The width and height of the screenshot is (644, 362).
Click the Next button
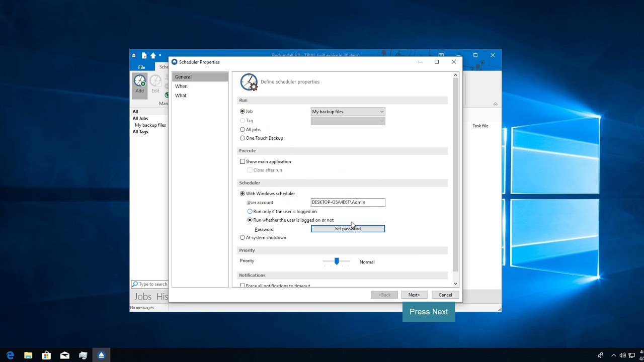point(414,295)
